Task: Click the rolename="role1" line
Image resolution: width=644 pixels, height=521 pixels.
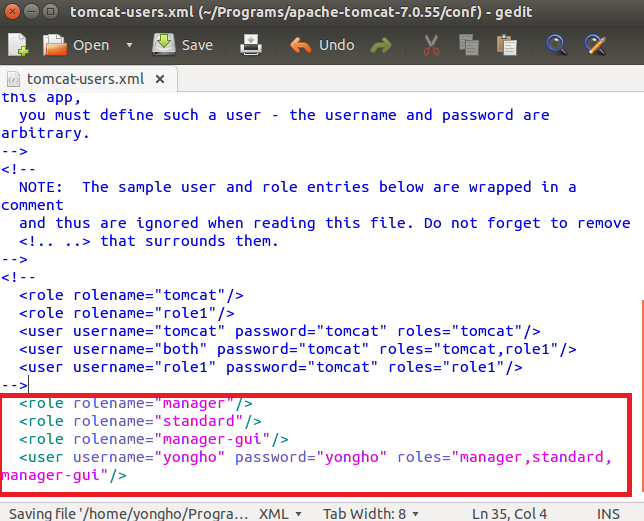Action: (x=126, y=314)
